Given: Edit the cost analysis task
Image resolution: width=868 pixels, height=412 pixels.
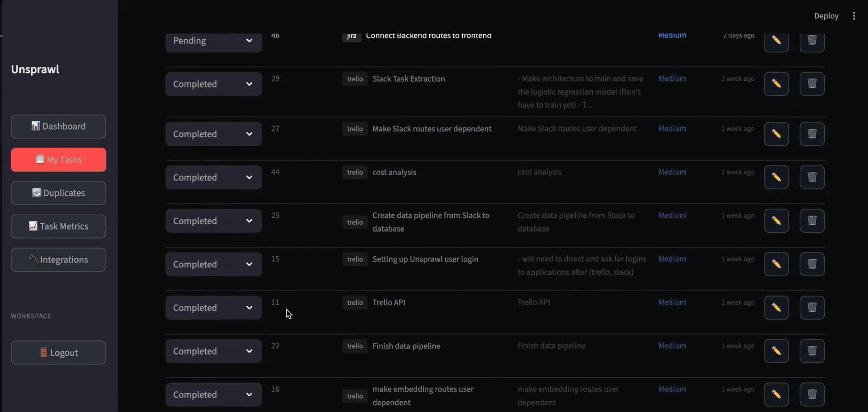Looking at the screenshot, I should coord(776,177).
